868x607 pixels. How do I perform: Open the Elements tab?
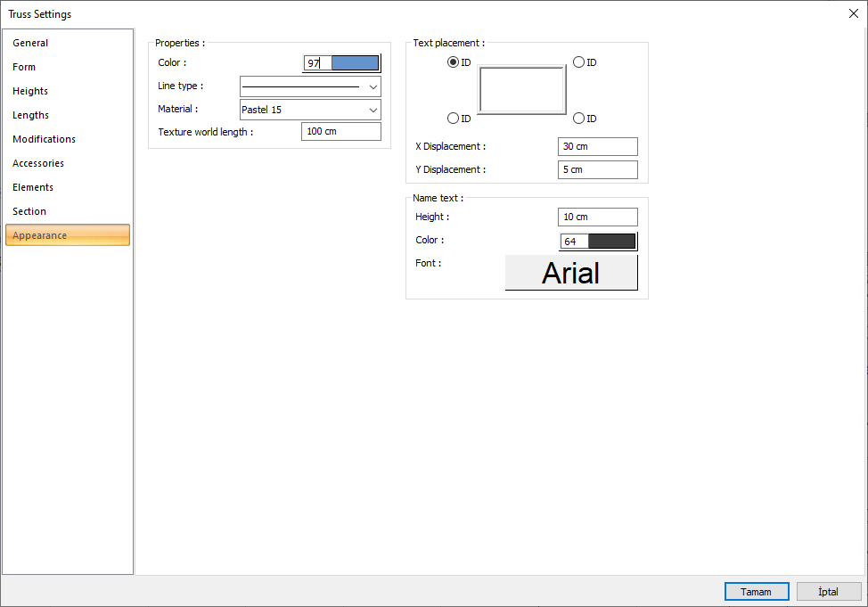click(33, 187)
